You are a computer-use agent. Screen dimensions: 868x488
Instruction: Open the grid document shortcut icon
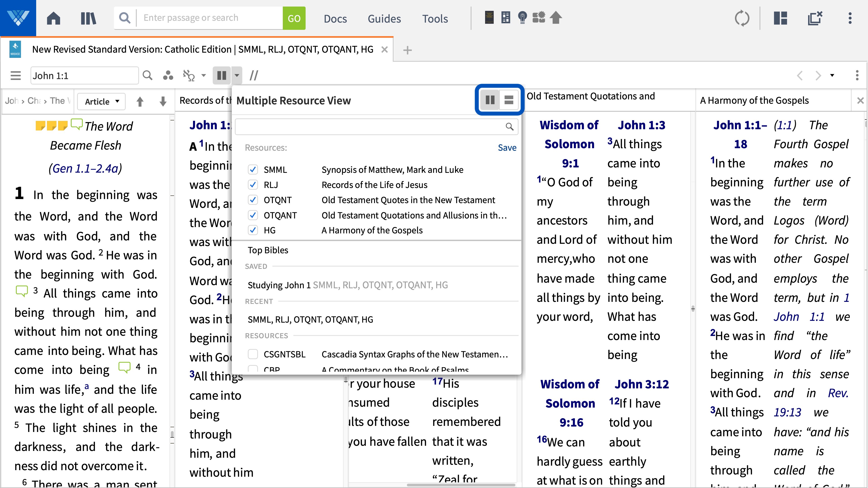505,17
